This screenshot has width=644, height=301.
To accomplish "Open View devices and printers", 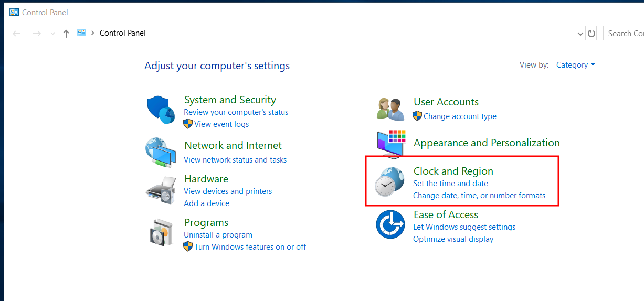I will pos(228,191).
